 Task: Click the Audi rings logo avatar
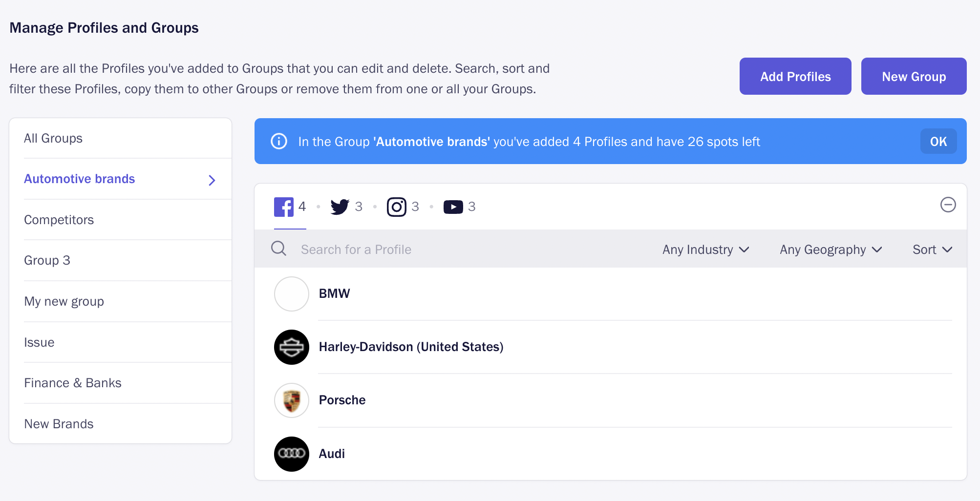pos(292,454)
